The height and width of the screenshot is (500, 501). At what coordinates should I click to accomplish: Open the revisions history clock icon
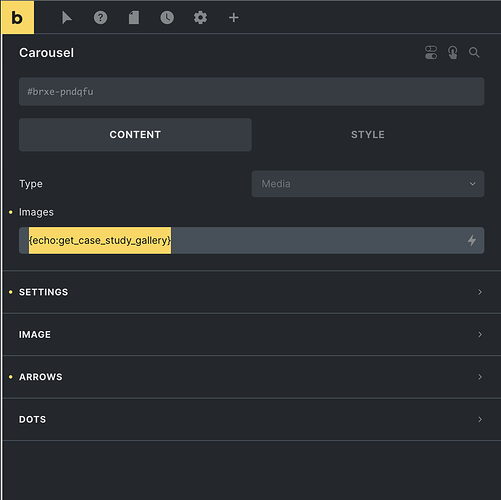(x=167, y=18)
